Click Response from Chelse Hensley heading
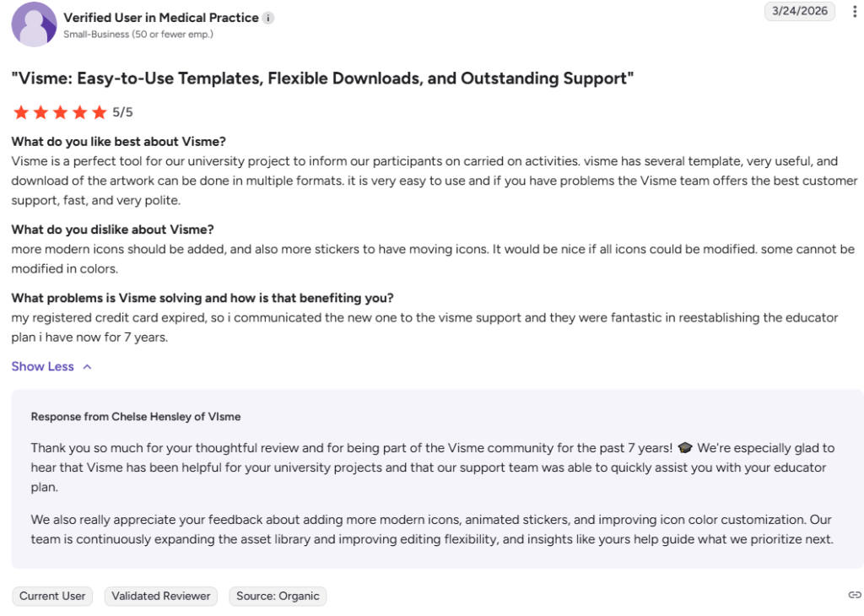This screenshot has width=864, height=616. pos(136,417)
